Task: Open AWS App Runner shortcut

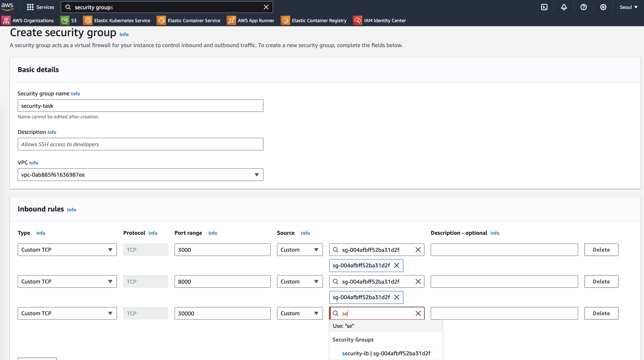Action: coord(256,20)
